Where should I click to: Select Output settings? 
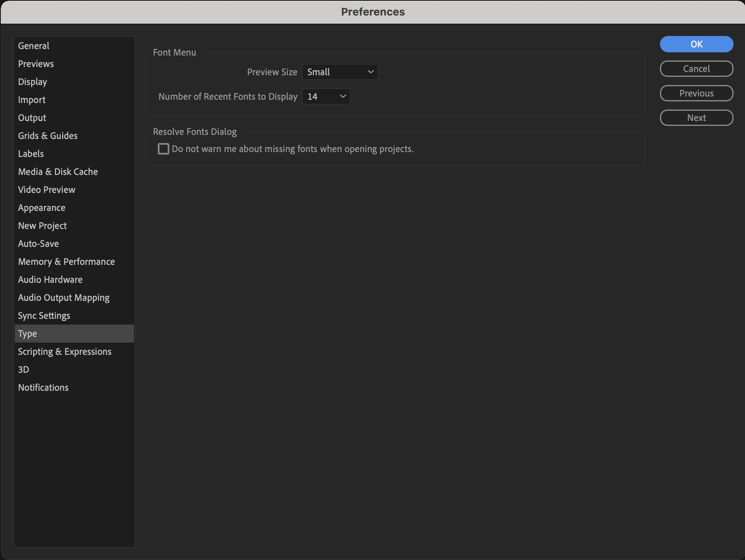pos(32,117)
